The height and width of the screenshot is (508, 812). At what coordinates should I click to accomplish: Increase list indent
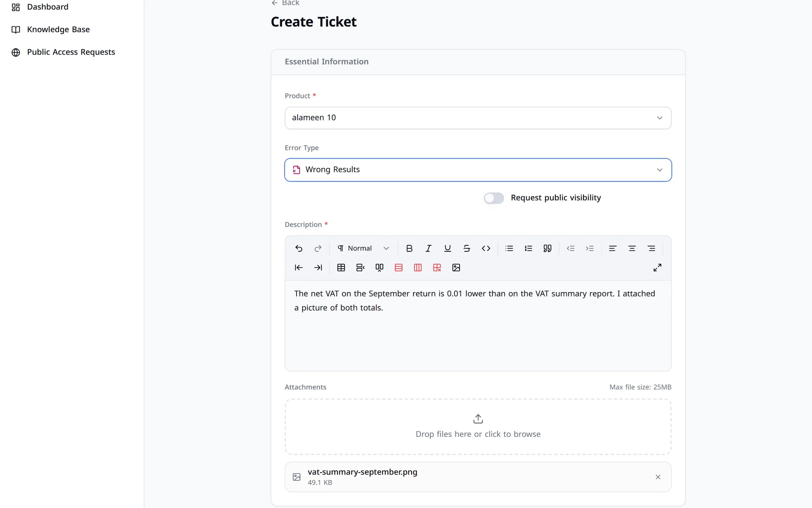tap(590, 248)
